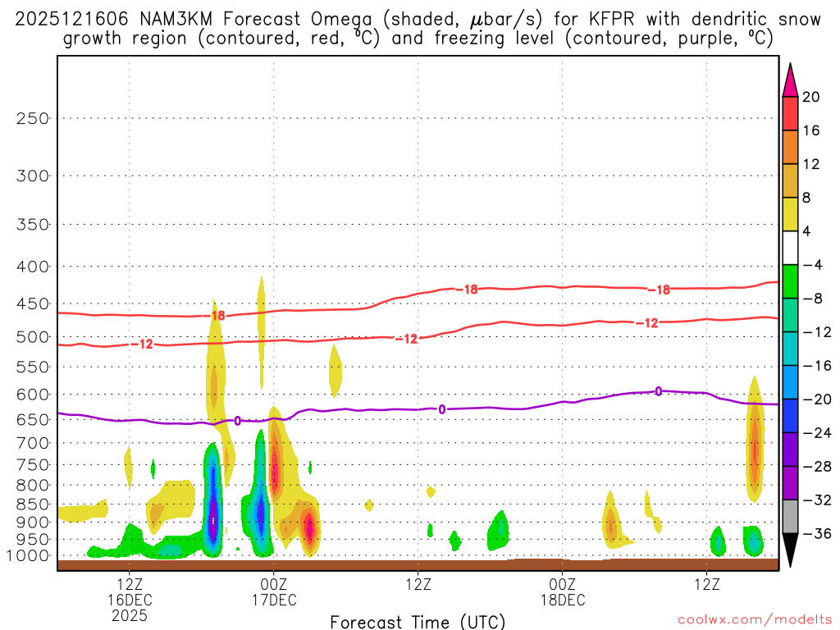Click the purple colorbar swatch between -24 and -28
The width and height of the screenshot is (840, 630).
790,450
